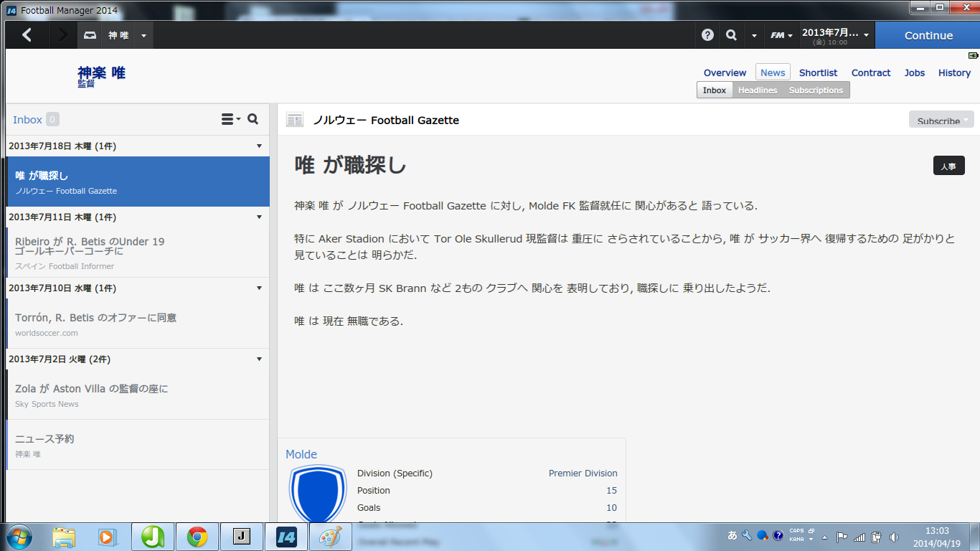This screenshot has height=551, width=980.
Task: Select the 唯 が職探し news item
Action: [x=138, y=182]
